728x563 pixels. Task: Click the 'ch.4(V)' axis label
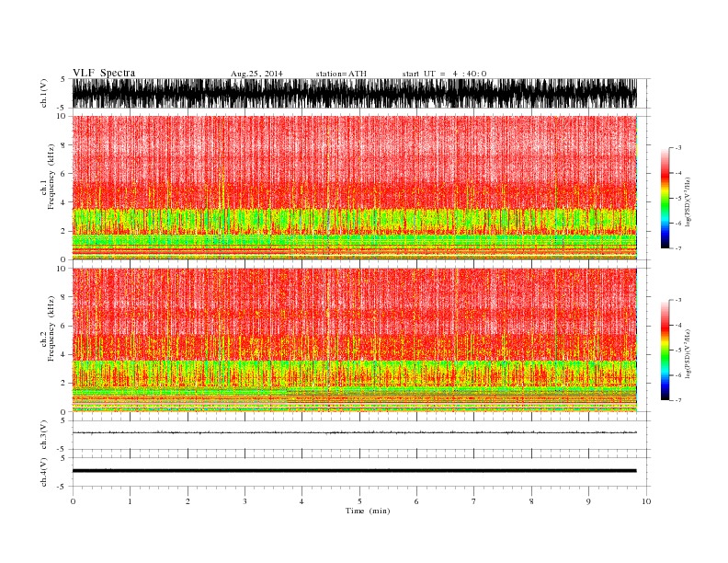click(44, 472)
